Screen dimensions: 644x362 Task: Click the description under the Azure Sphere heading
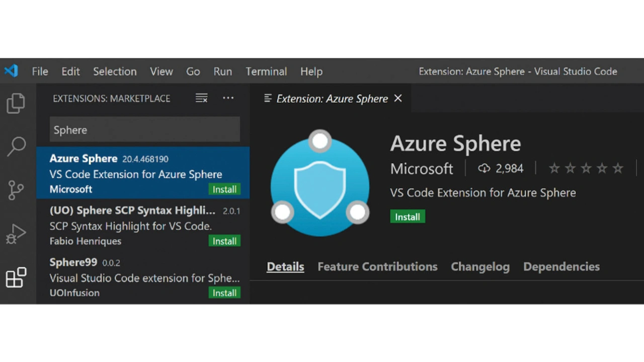pos(483,193)
